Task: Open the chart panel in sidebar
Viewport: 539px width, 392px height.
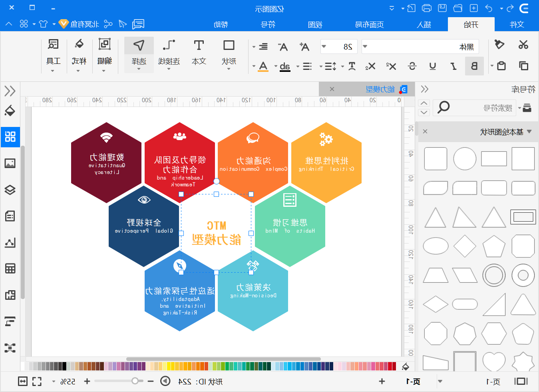Action: [x=10, y=242]
